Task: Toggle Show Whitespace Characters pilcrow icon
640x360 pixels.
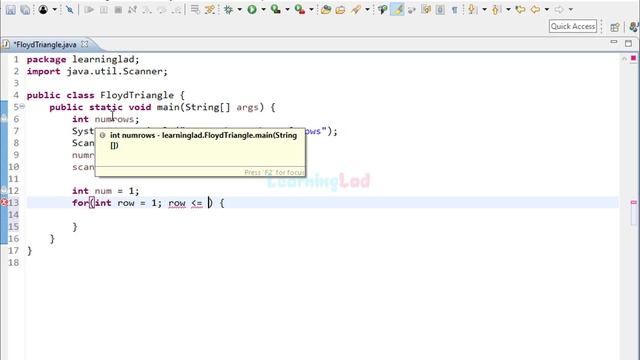Action: [455, 9]
